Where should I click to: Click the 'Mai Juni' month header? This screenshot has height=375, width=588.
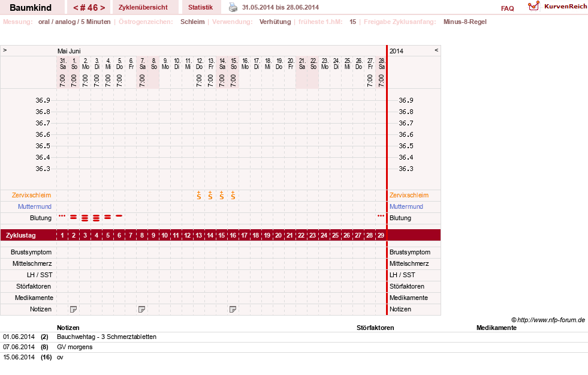coord(69,51)
